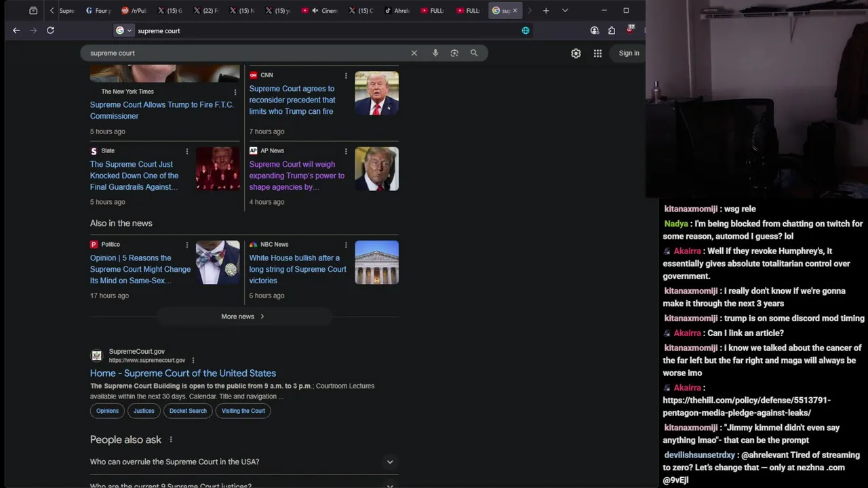This screenshot has height=488, width=868.
Task: Click the CNN story Trump thumbnail
Action: point(376,94)
